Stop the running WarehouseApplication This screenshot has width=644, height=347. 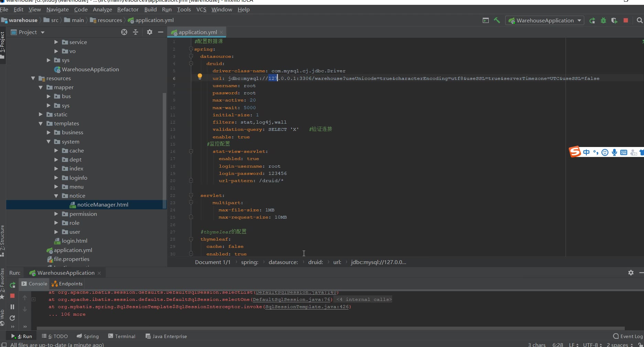[626, 21]
